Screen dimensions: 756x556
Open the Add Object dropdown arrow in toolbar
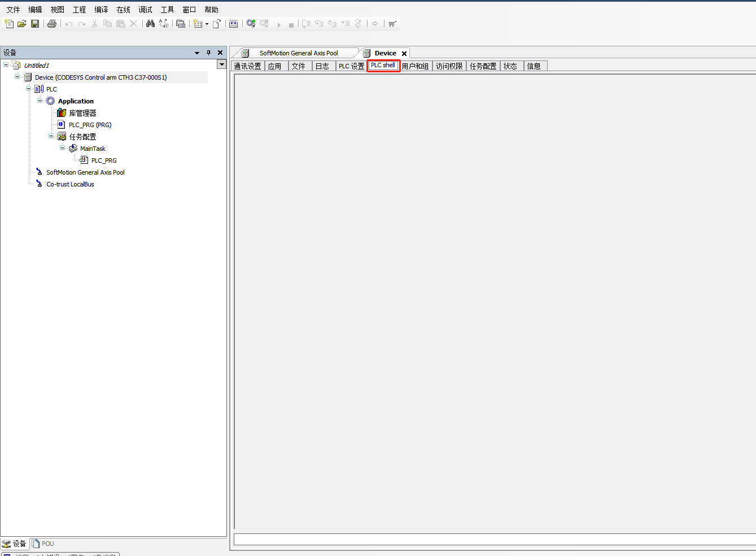(207, 24)
